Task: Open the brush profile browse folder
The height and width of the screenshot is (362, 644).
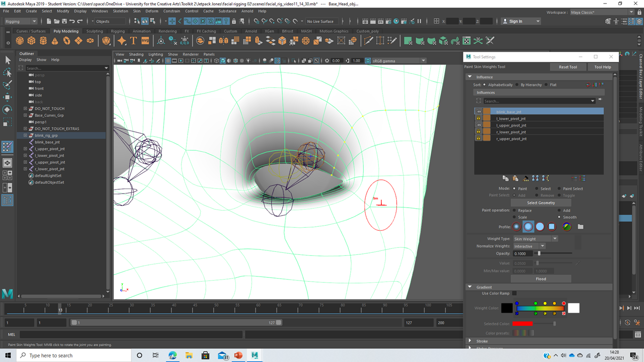Action: [x=581, y=227]
